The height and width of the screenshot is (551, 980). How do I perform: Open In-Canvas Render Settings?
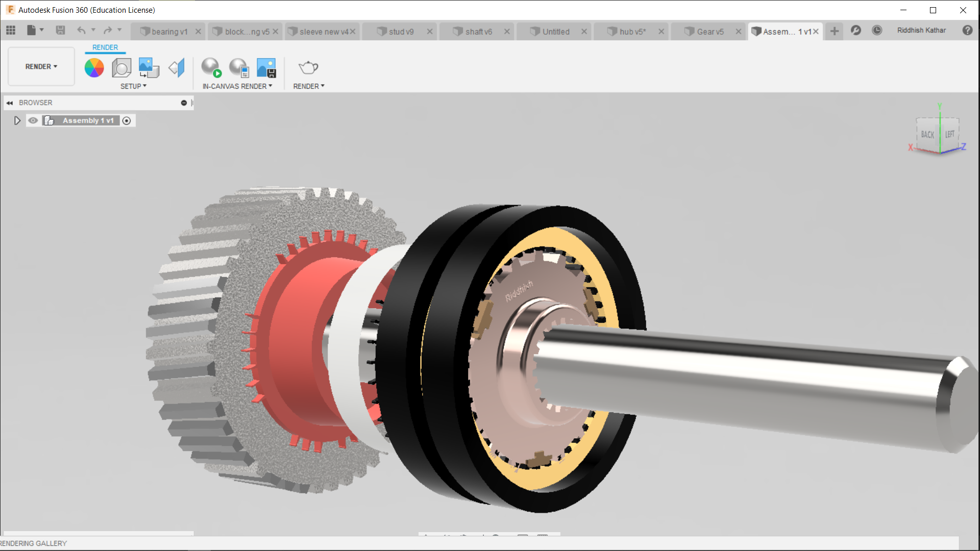[x=239, y=67]
